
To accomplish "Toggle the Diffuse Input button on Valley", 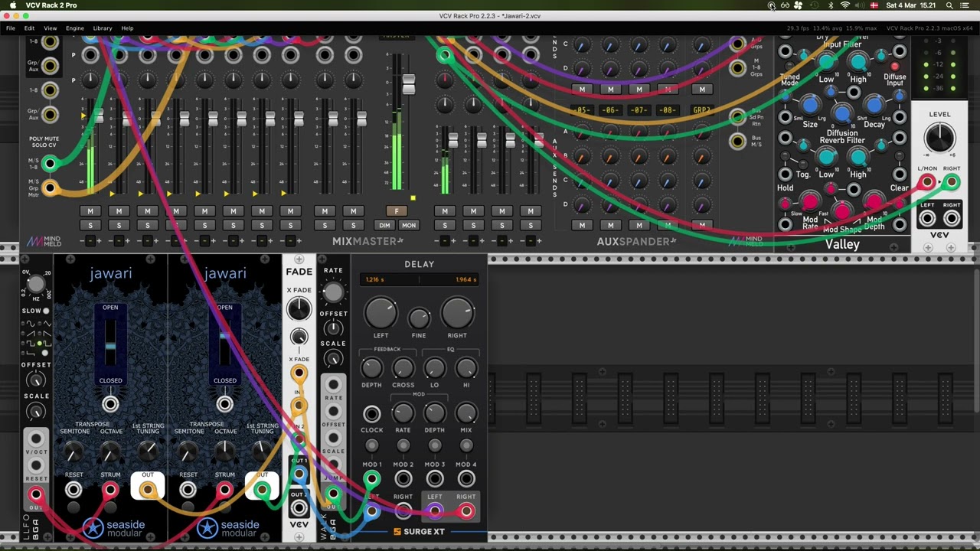I will 894,67.
